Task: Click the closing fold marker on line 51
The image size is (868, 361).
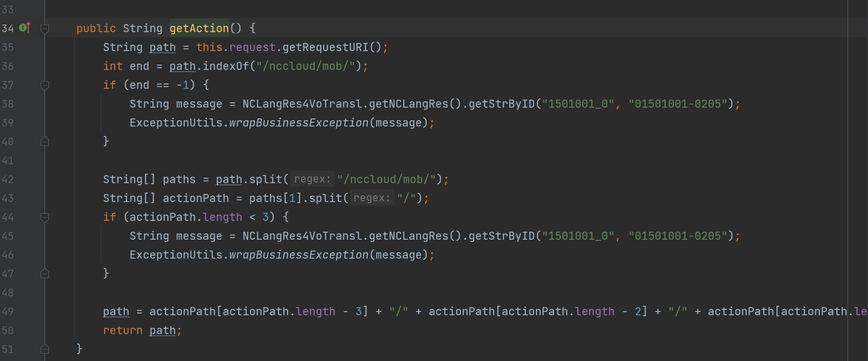Action: tap(44, 349)
